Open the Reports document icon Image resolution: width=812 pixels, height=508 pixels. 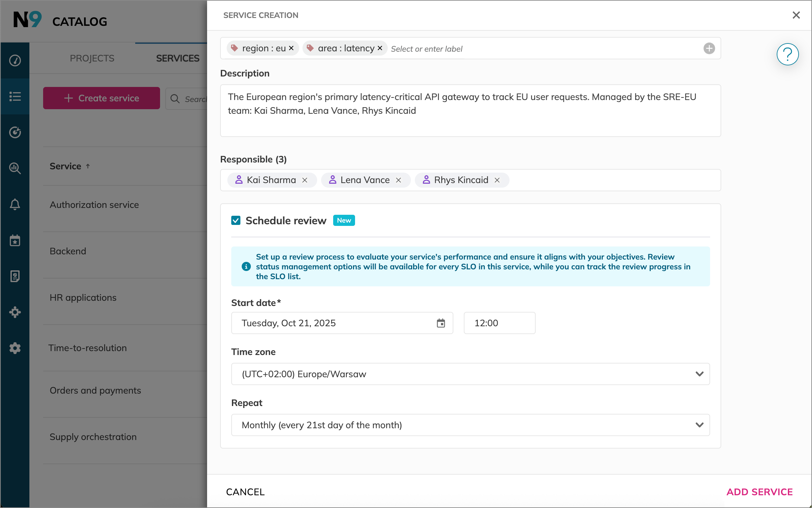15,277
